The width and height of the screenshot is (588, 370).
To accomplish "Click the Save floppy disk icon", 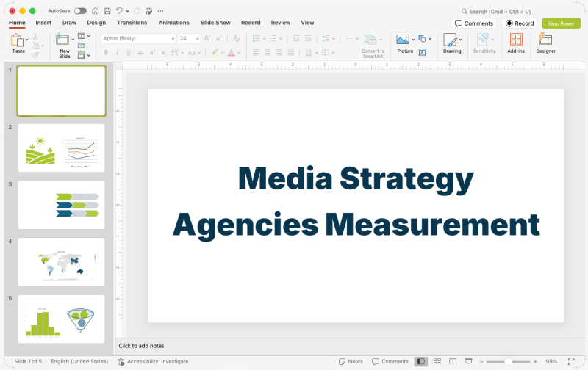I will (107, 11).
